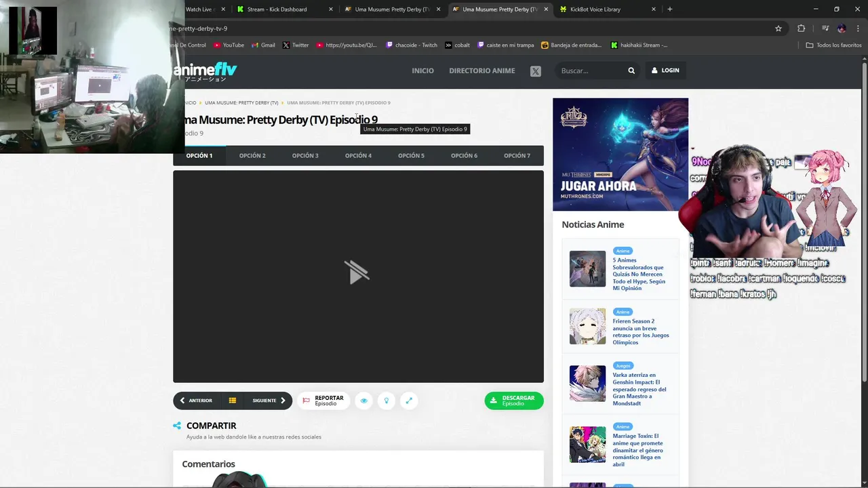The height and width of the screenshot is (488, 868).
Task: Open the Gmail bookmark
Action: click(x=263, y=45)
